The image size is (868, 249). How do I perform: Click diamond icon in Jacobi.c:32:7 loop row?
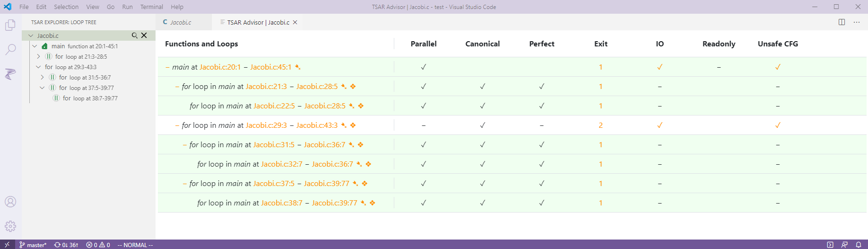pyautogui.click(x=368, y=164)
